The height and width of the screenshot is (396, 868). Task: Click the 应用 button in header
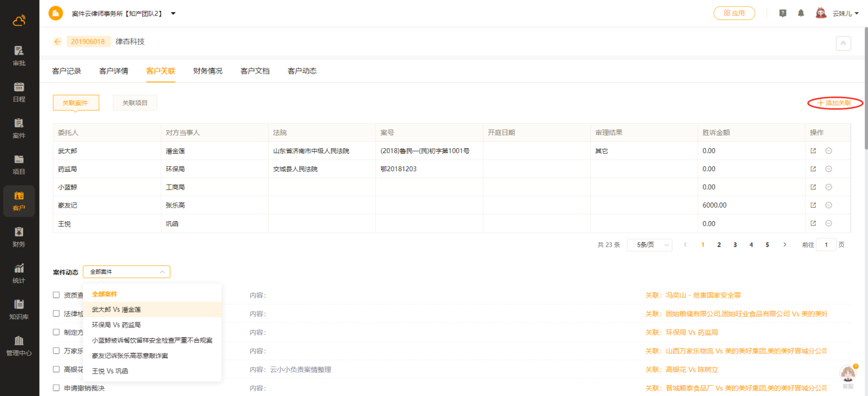(734, 13)
